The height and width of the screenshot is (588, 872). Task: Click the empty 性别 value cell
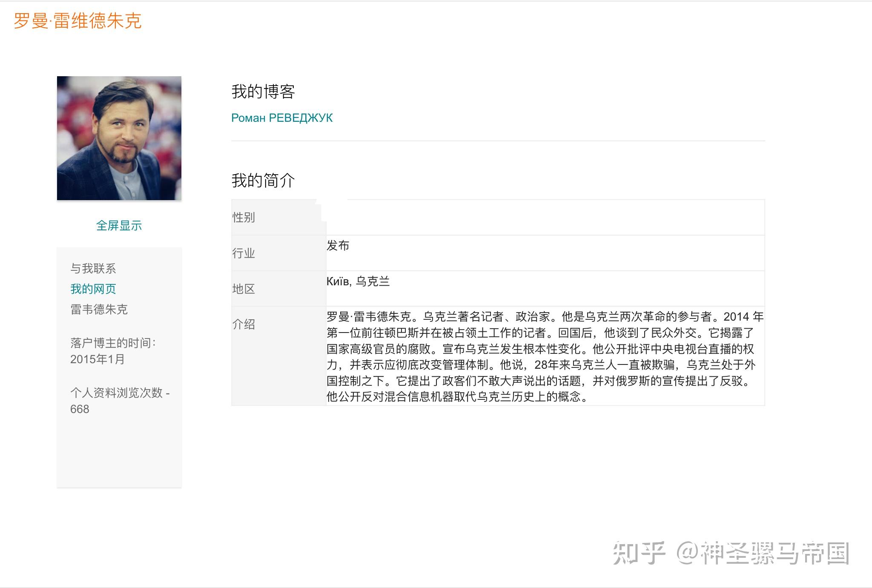[545, 218]
